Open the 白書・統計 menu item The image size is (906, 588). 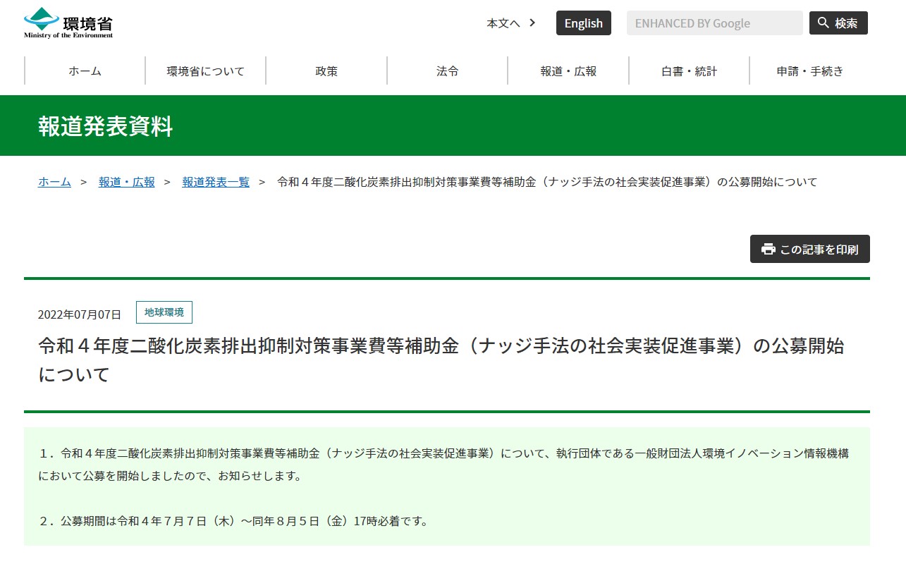689,71
